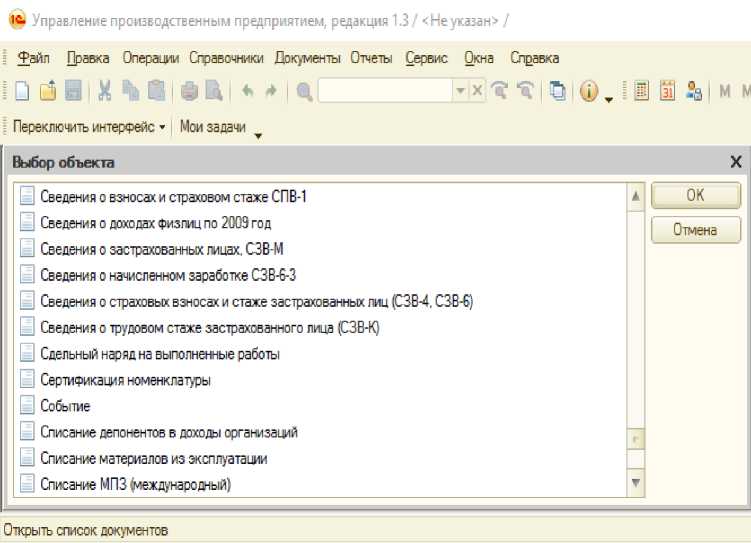This screenshot has height=543, width=751.
Task: Click the yellow info help icon
Action: point(588,91)
